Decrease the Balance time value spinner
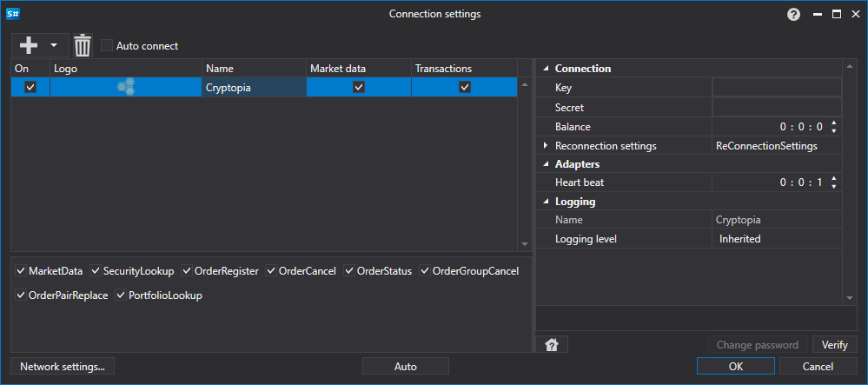The width and height of the screenshot is (868, 385). click(x=833, y=130)
